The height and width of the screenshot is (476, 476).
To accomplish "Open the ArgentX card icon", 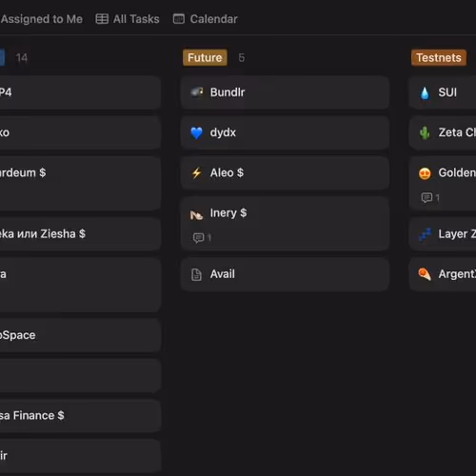I will pyautogui.click(x=425, y=274).
